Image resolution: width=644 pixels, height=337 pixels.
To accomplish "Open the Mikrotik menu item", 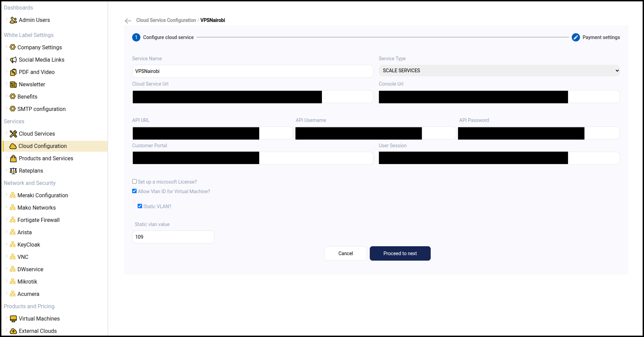I will click(x=27, y=282).
